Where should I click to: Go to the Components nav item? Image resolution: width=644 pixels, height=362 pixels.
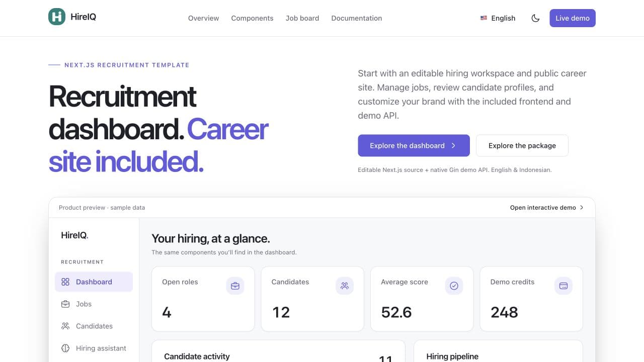point(252,18)
